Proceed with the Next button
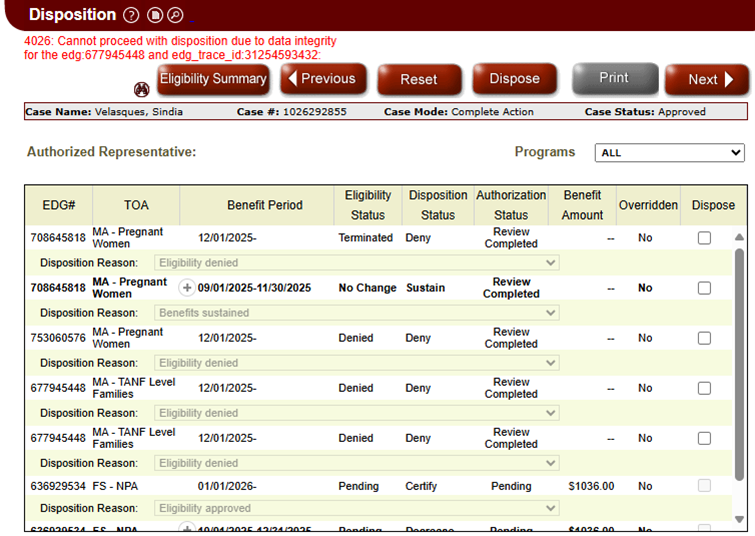The image size is (755, 536). tap(705, 80)
